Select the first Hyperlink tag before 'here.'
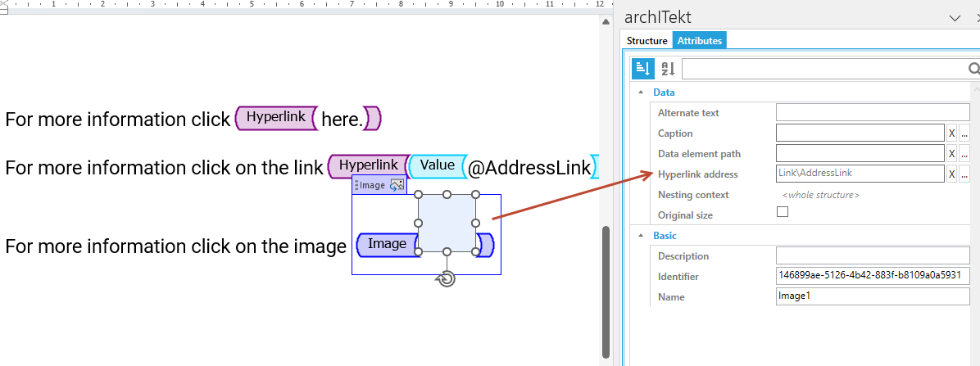Image resolution: width=980 pixels, height=366 pixels. coord(275,117)
